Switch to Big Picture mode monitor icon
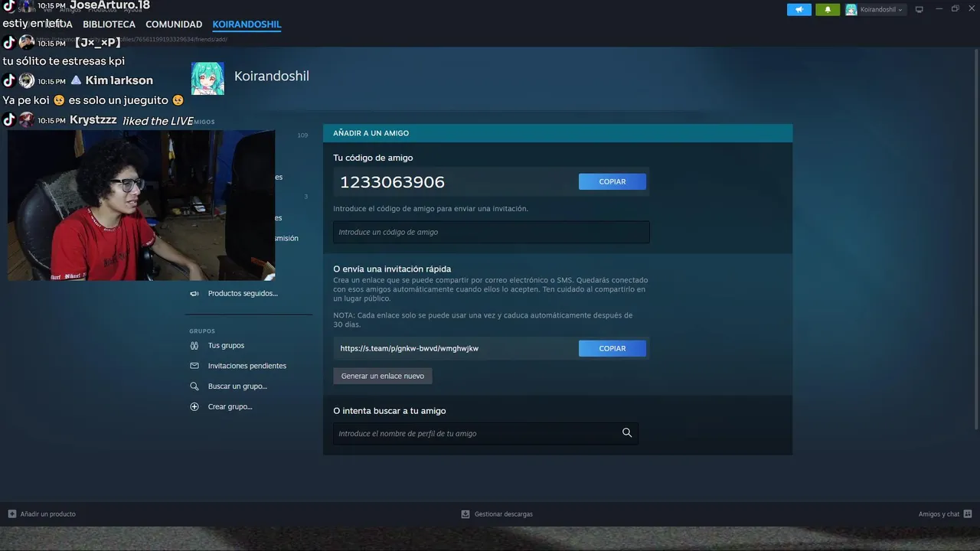This screenshot has width=980, height=551. coord(920,10)
